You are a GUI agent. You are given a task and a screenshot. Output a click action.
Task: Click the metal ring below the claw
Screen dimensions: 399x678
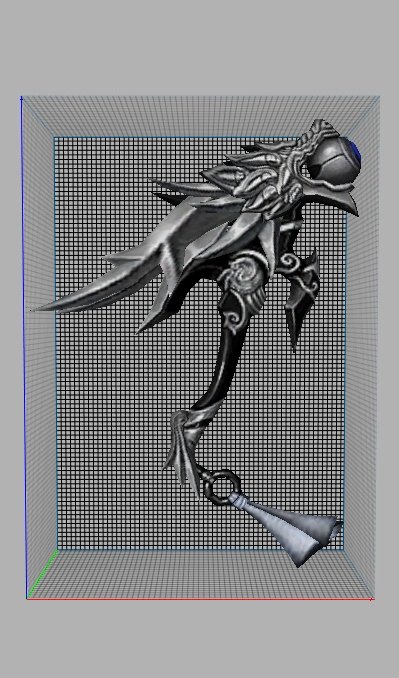point(219,487)
